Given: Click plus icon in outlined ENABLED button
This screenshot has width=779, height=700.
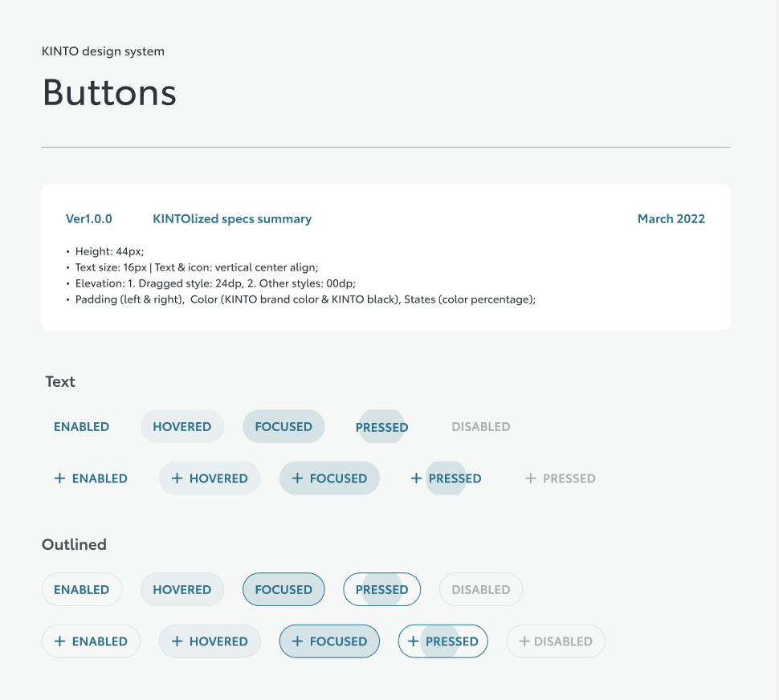Looking at the screenshot, I should click(59, 641).
